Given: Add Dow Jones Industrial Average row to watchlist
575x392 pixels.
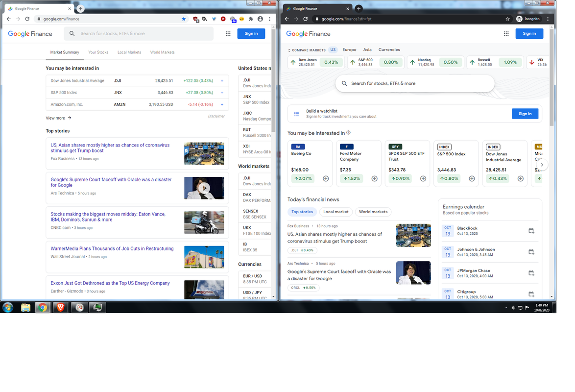Looking at the screenshot, I should pos(222,81).
